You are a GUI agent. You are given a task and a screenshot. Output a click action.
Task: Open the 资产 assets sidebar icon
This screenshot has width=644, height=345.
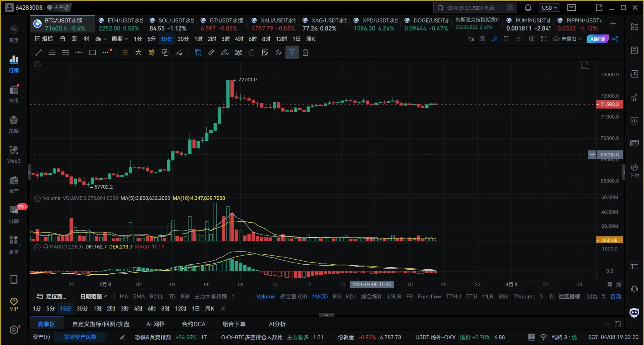point(14,185)
